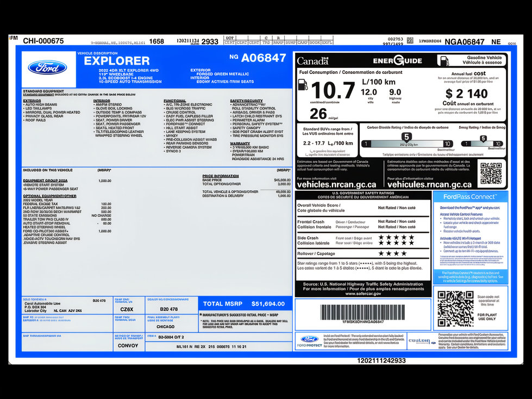Click the Ford oval logo
The width and height of the screenshot is (532, 399).
click(47, 67)
